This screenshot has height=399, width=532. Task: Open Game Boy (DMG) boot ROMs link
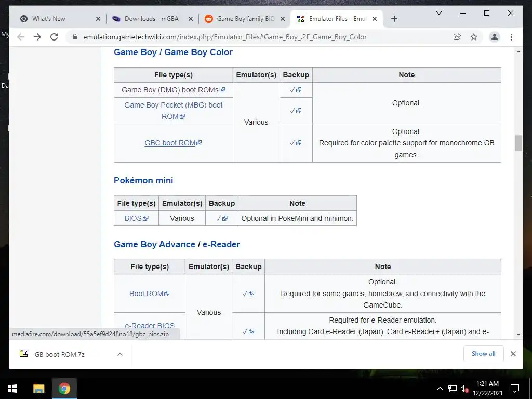173,90
